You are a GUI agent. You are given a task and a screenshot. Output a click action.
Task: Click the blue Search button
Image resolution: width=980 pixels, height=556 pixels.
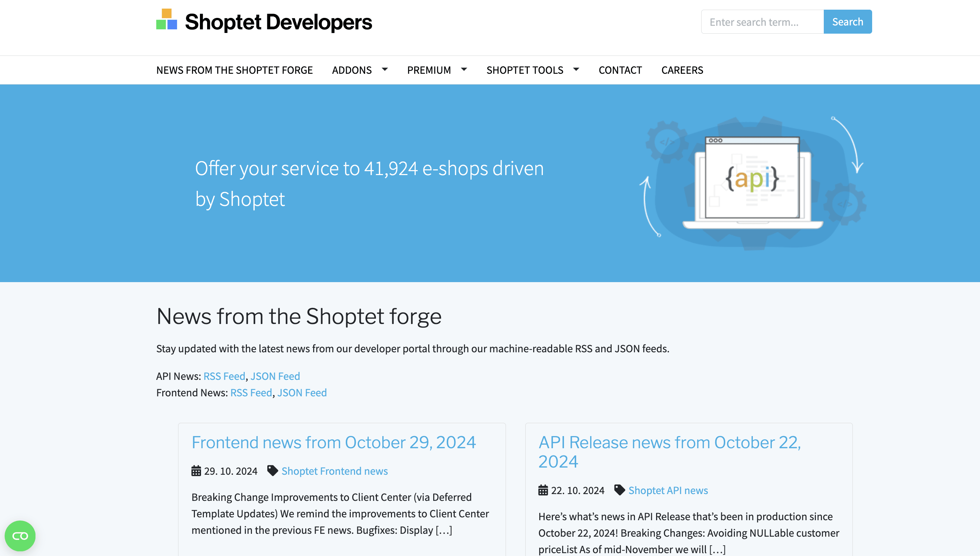click(847, 22)
